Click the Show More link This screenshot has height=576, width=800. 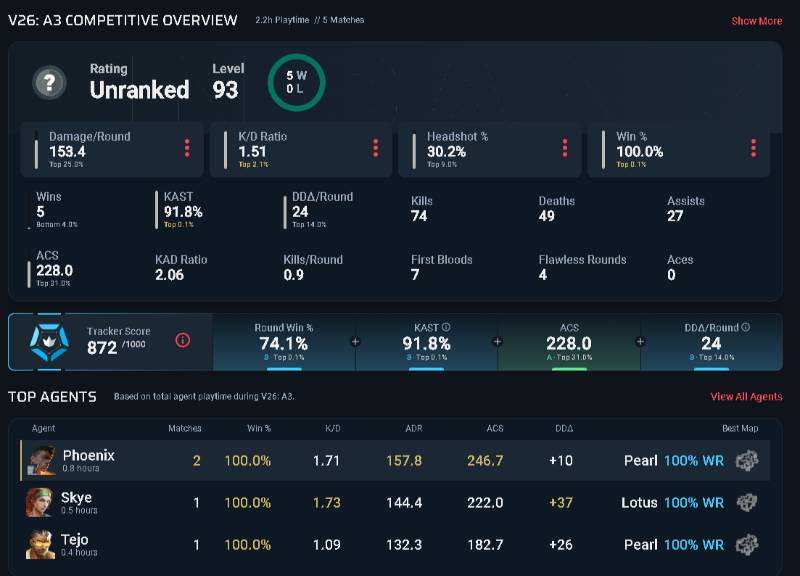click(x=756, y=21)
